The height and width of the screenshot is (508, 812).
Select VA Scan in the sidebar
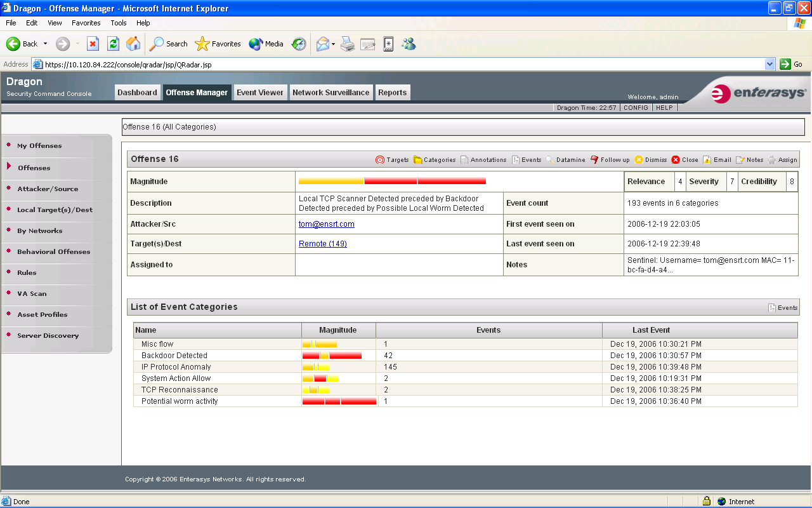click(x=32, y=294)
